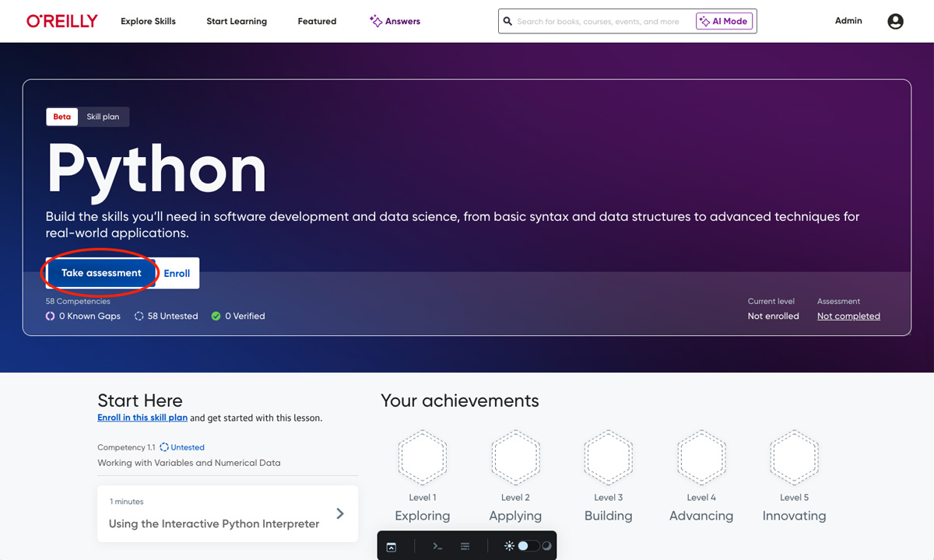934x560 pixels.
Task: Open the terminal prompt icon in toolbar
Action: coord(437,547)
